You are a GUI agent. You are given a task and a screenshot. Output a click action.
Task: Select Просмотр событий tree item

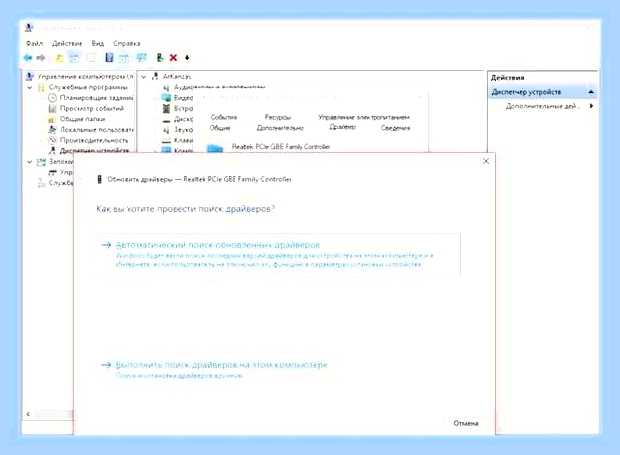(92, 108)
